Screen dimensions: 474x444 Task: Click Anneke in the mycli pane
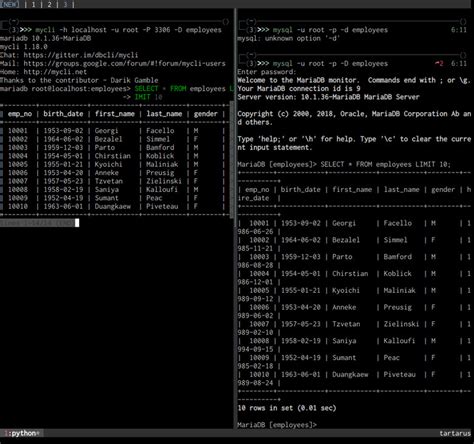pyautogui.click(x=106, y=173)
